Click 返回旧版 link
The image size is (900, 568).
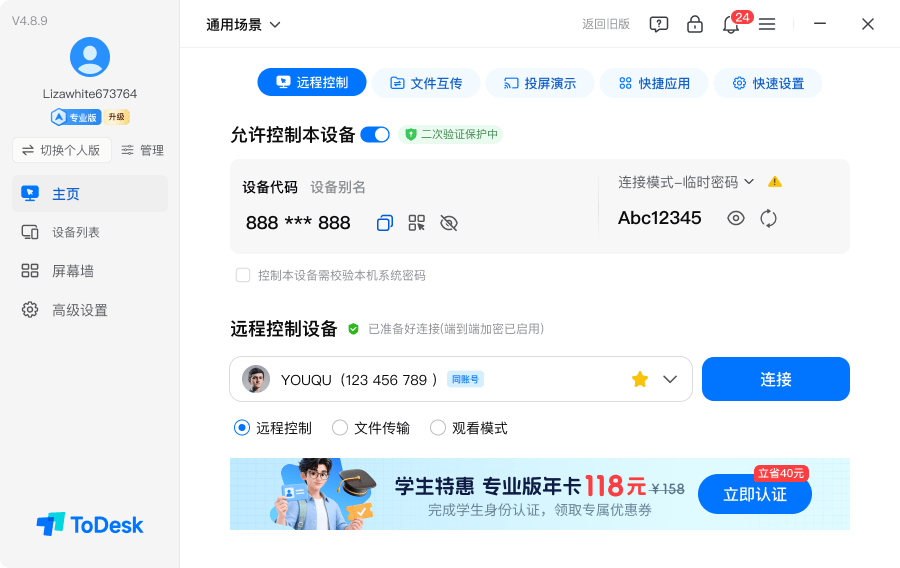(x=606, y=24)
